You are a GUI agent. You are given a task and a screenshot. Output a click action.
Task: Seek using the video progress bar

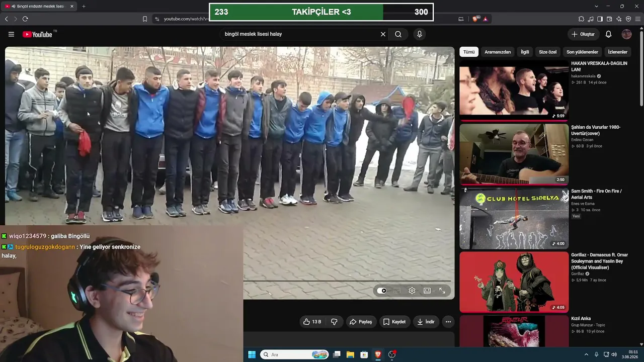(x=347, y=281)
